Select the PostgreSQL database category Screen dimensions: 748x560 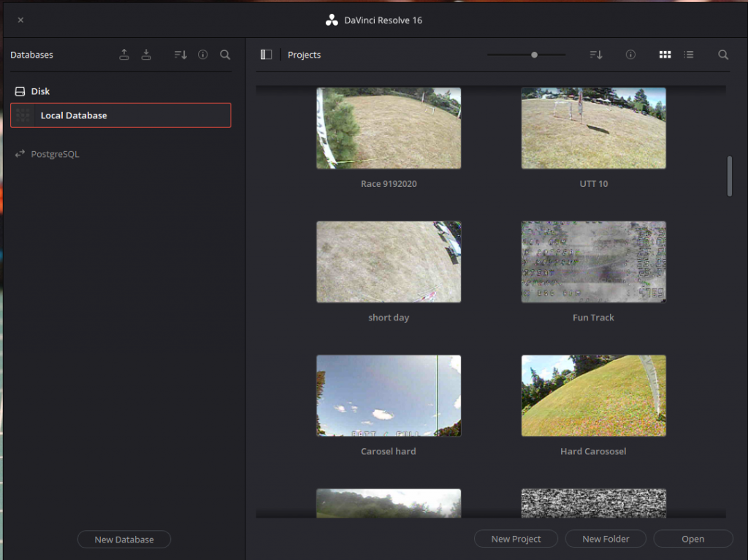(47, 154)
